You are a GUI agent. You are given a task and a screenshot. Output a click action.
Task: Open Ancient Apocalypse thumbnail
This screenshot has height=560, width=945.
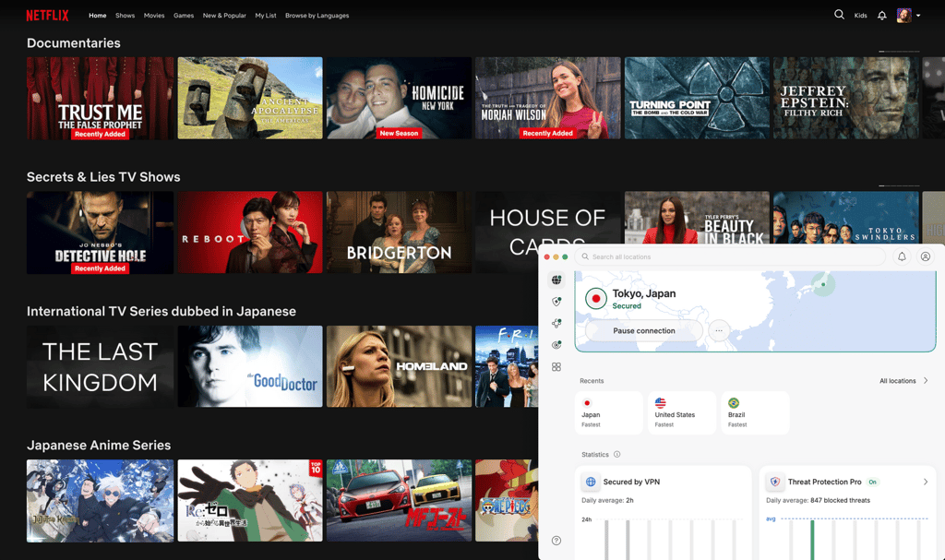[250, 99]
